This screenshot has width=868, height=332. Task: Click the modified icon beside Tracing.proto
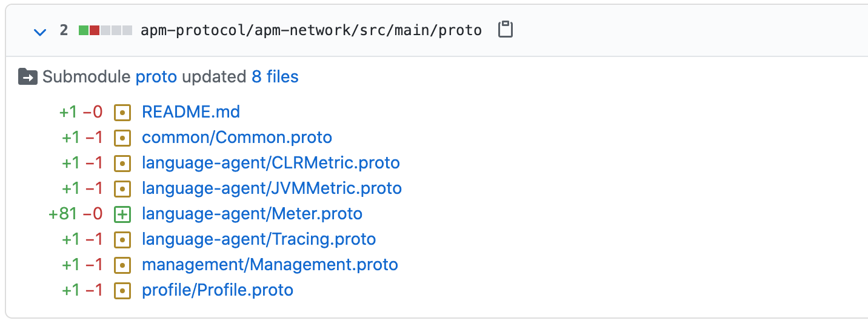[122, 239]
